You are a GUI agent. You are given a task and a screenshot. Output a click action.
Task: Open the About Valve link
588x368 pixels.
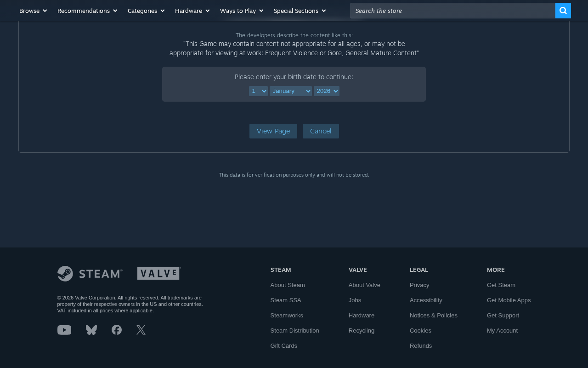click(364, 285)
